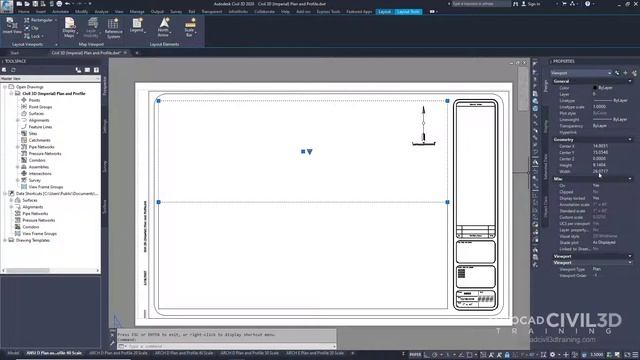Open the Manage ribbon tab
640x360 pixels.
pos(137,12)
